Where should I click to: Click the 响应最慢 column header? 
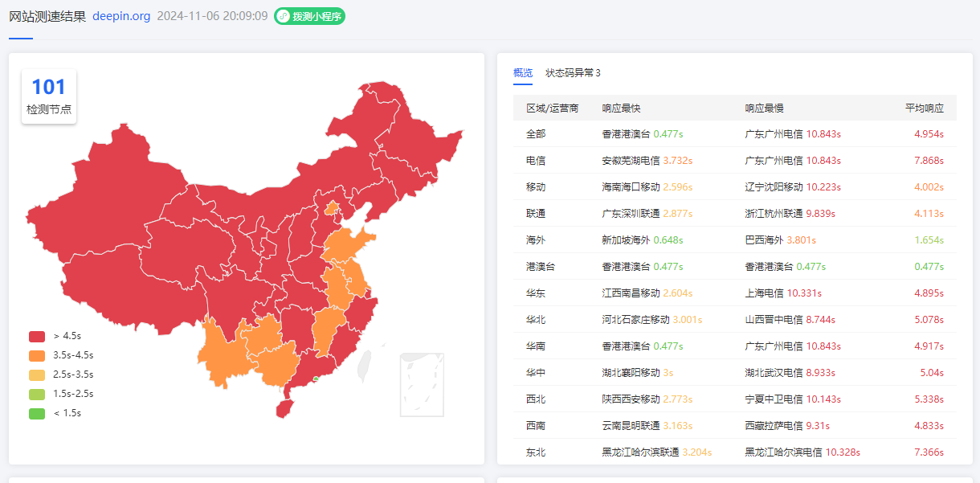tap(764, 108)
